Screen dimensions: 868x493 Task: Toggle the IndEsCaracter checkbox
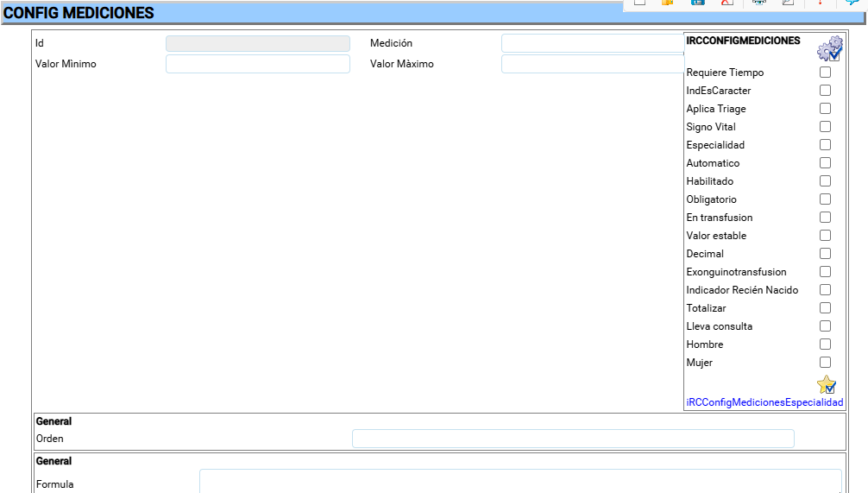pyautogui.click(x=825, y=91)
